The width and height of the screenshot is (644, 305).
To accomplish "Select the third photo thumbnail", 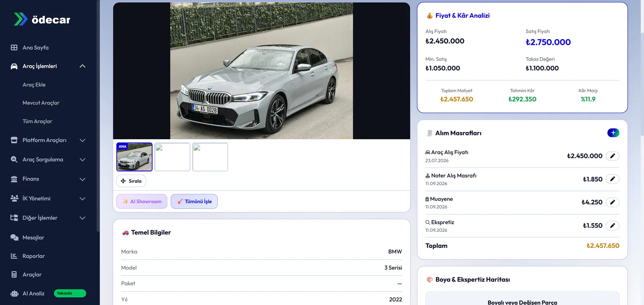I will (210, 157).
